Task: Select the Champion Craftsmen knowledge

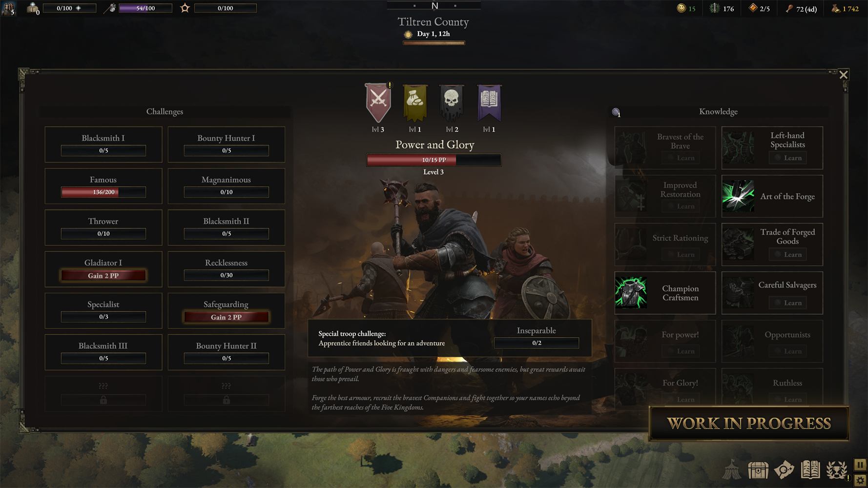Action: point(665,293)
